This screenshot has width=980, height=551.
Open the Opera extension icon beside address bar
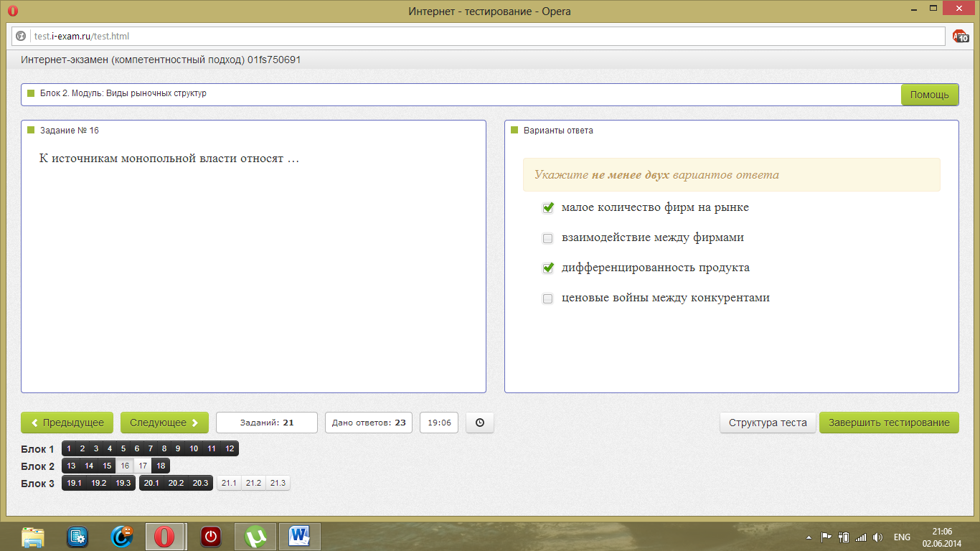click(960, 36)
